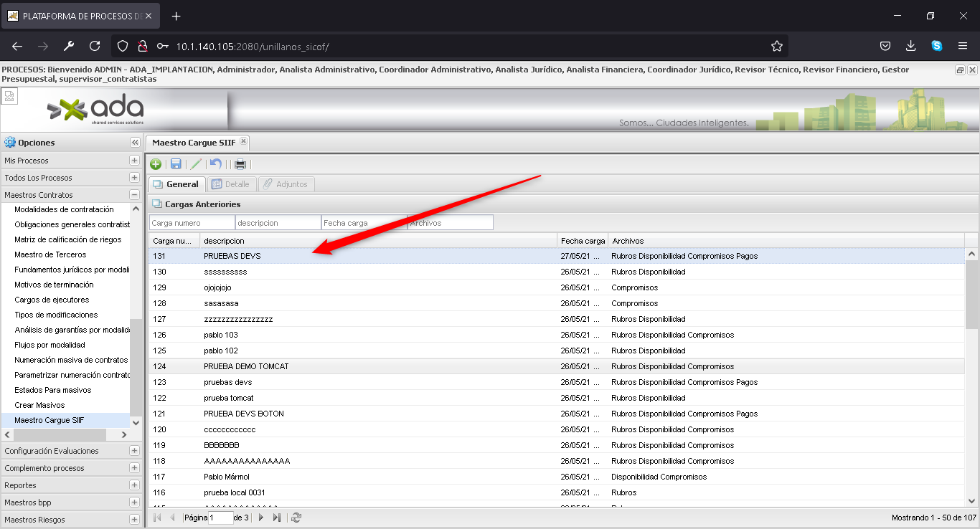Screen dimensions: 980x529
Task: Jump to the last page of results
Action: pos(277,518)
